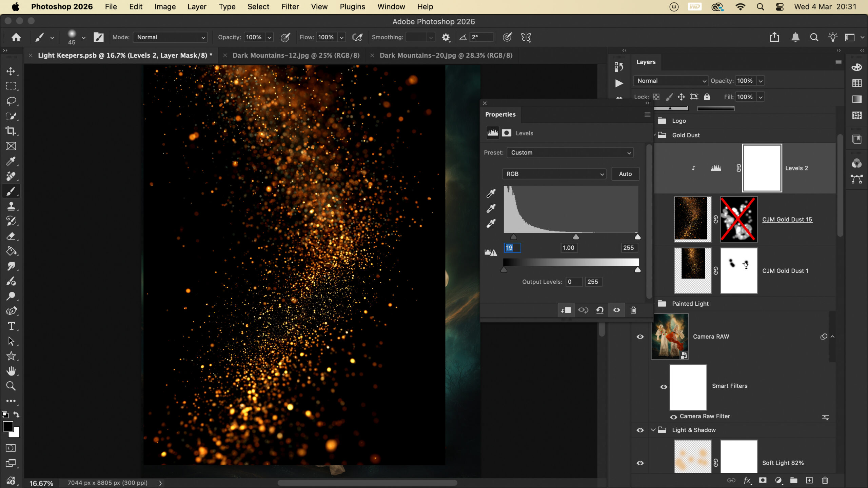
Task: Click the Levels 2 mask thumbnail
Action: pyautogui.click(x=762, y=168)
